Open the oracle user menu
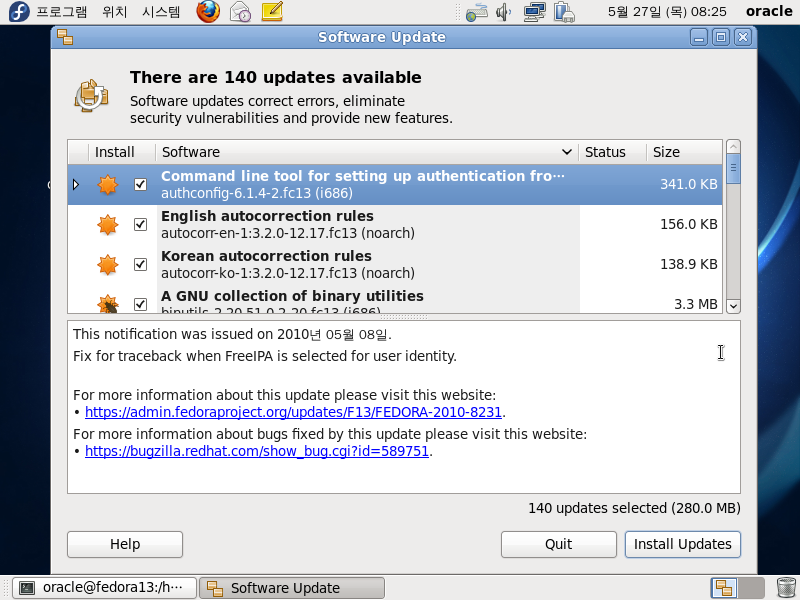Viewport: 800px width, 600px height. pyautogui.click(x=769, y=11)
